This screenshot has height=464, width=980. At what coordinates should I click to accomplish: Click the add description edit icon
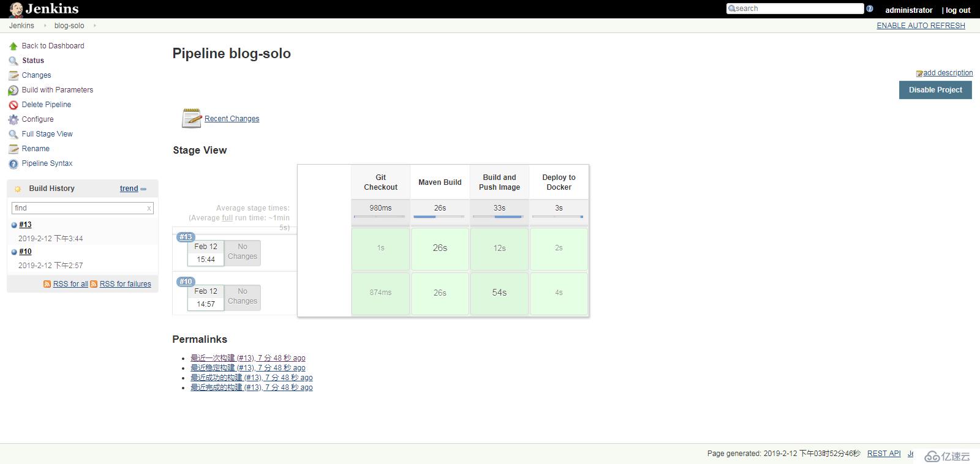919,73
